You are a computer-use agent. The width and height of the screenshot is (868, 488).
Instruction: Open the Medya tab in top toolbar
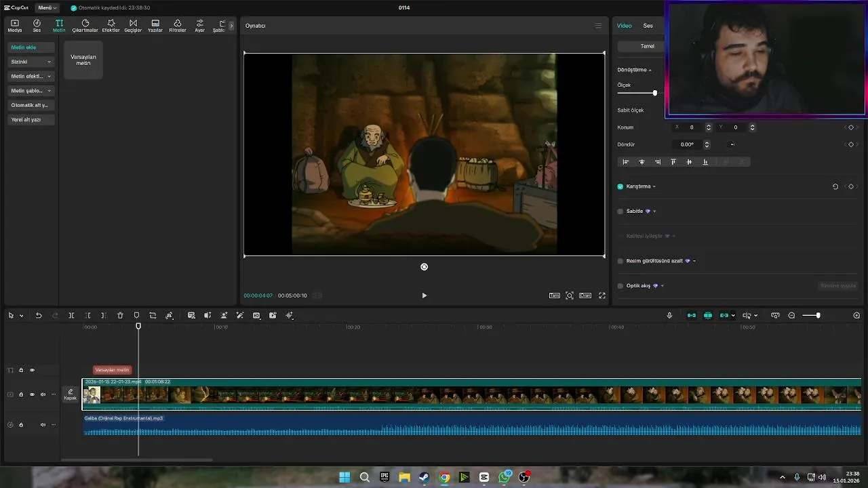point(14,26)
